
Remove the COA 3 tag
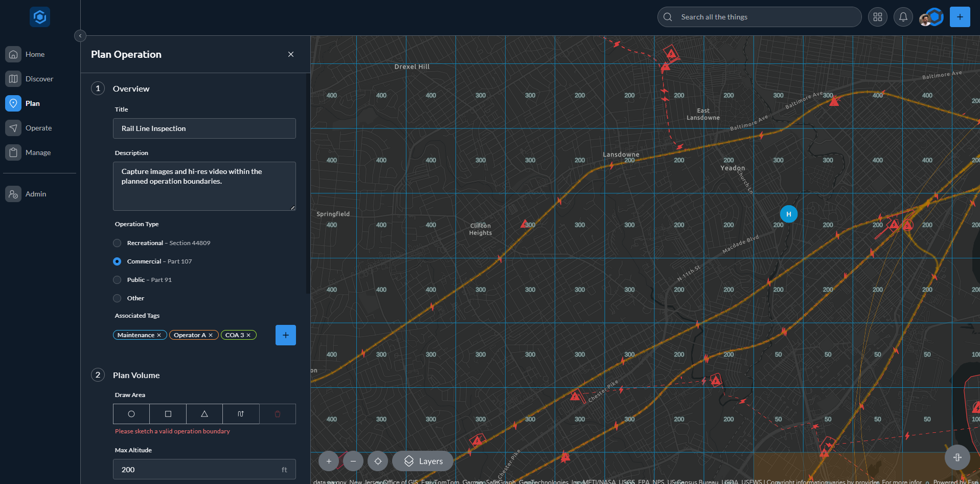[248, 335]
